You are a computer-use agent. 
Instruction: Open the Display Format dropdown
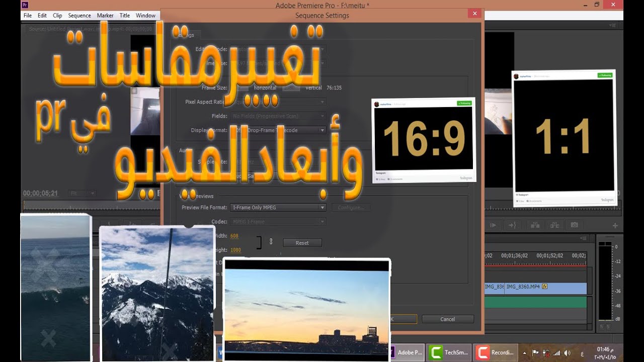click(x=278, y=130)
